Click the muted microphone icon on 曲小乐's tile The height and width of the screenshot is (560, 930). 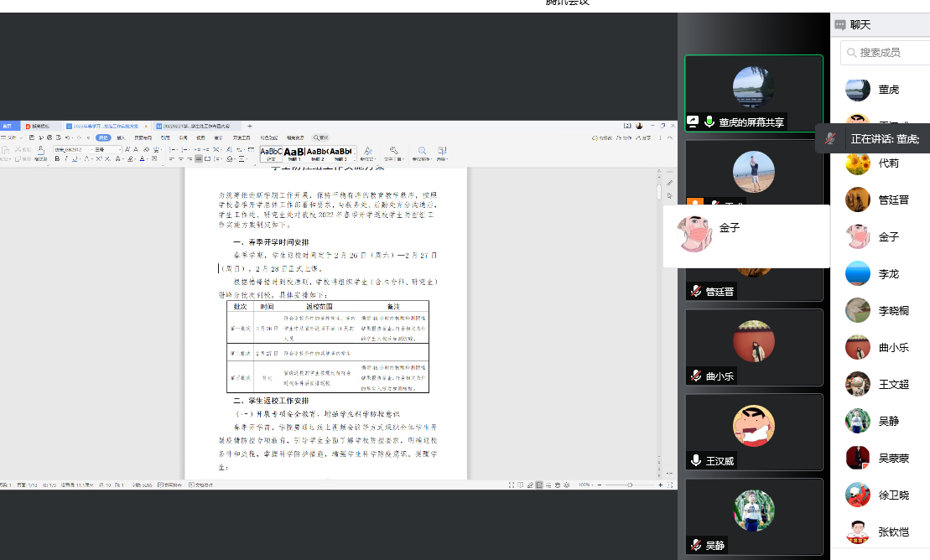click(695, 376)
